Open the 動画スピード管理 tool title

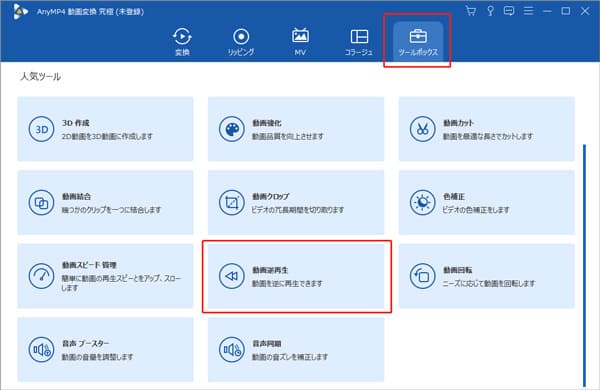coord(89,265)
